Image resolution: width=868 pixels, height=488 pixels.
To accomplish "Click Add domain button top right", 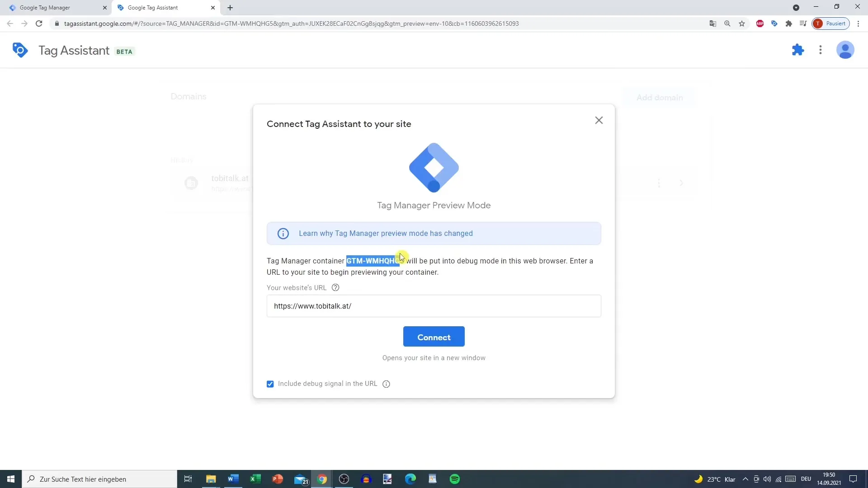I will click(x=660, y=97).
